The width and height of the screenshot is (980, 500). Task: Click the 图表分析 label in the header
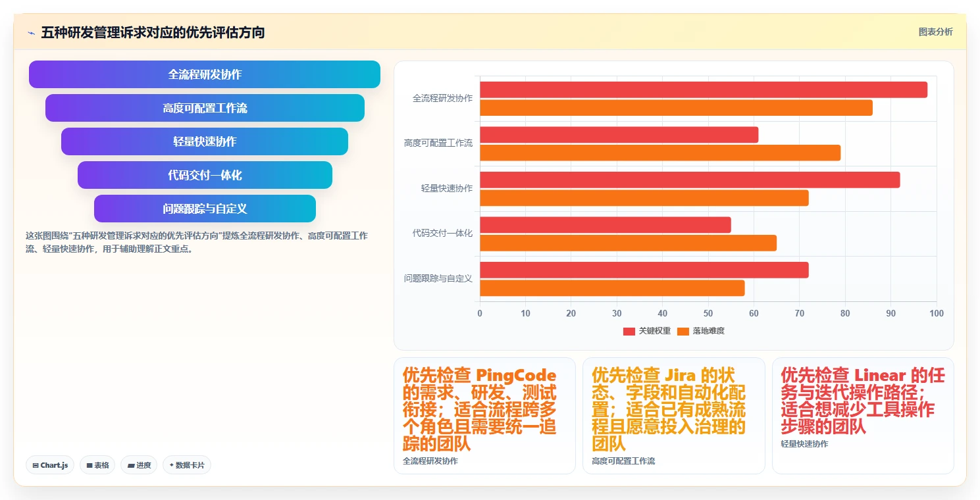tap(935, 32)
